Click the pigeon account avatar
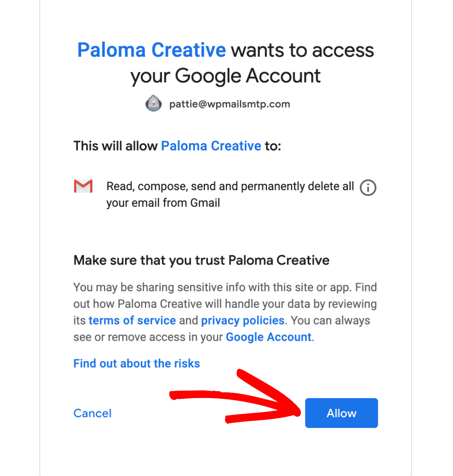The image size is (453, 476). [153, 103]
